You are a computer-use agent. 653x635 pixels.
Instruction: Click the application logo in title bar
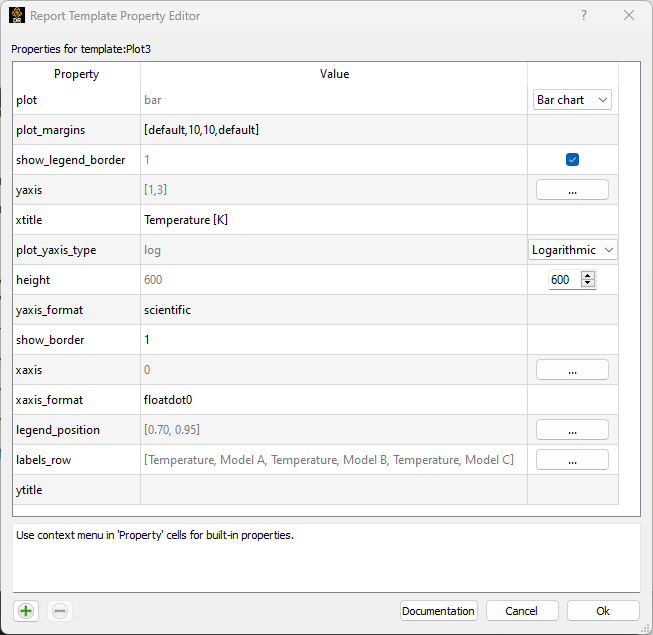point(17,15)
